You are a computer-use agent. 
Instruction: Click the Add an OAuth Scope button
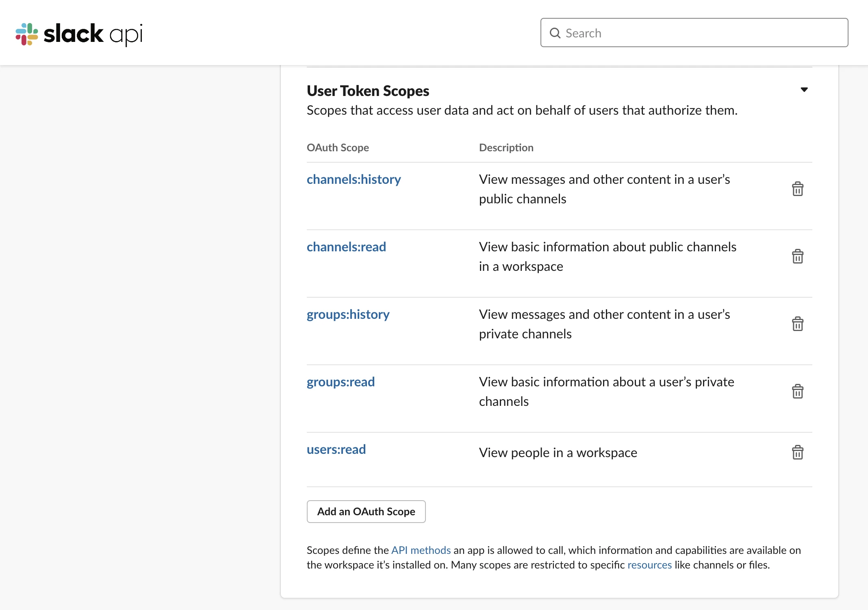[366, 512]
